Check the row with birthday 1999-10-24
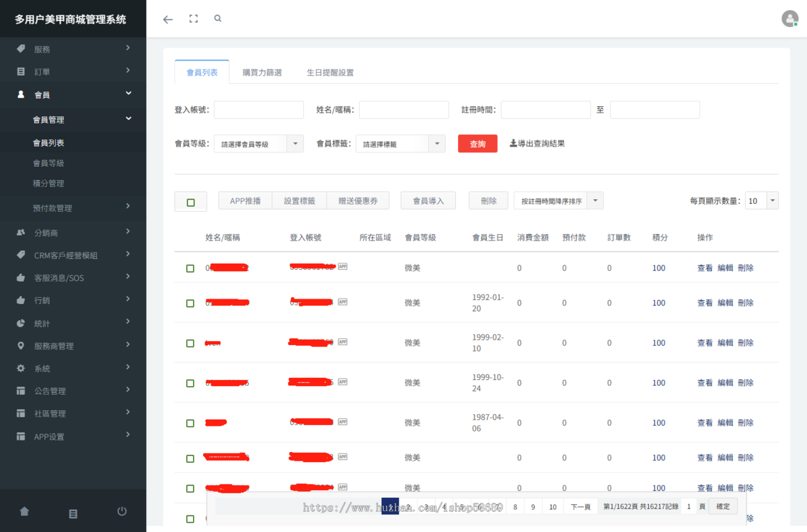This screenshot has width=807, height=532. click(x=190, y=383)
